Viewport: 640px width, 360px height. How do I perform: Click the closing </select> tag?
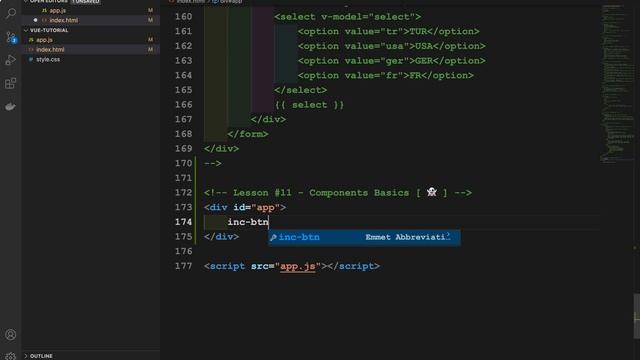300,90
